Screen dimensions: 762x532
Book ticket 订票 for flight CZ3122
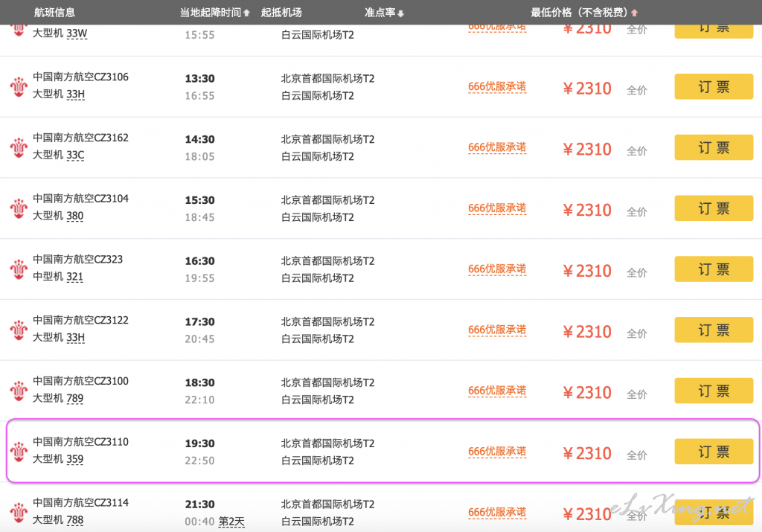click(x=714, y=330)
